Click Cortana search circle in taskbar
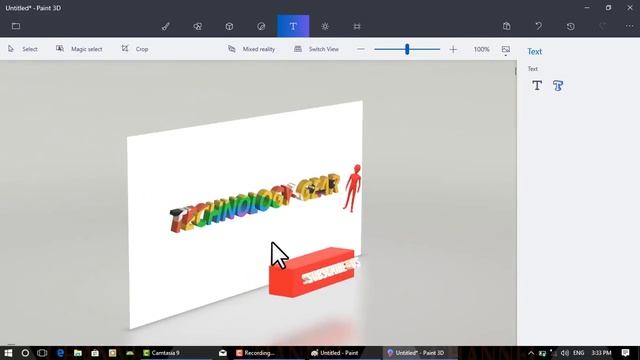640x360 pixels. [25, 353]
